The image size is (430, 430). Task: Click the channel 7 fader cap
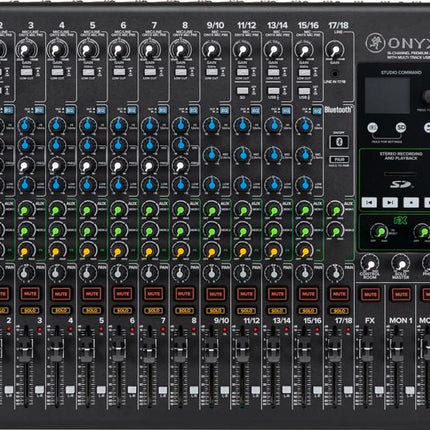click(149, 349)
